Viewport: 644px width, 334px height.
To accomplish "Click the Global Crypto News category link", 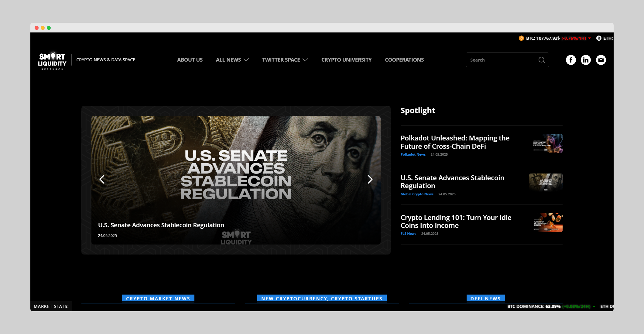I will (x=417, y=194).
